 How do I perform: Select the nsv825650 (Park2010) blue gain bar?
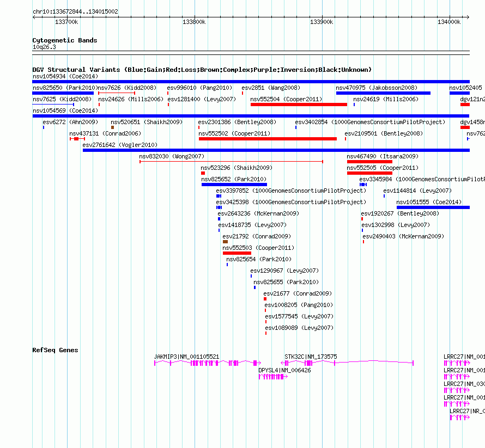point(63,93)
